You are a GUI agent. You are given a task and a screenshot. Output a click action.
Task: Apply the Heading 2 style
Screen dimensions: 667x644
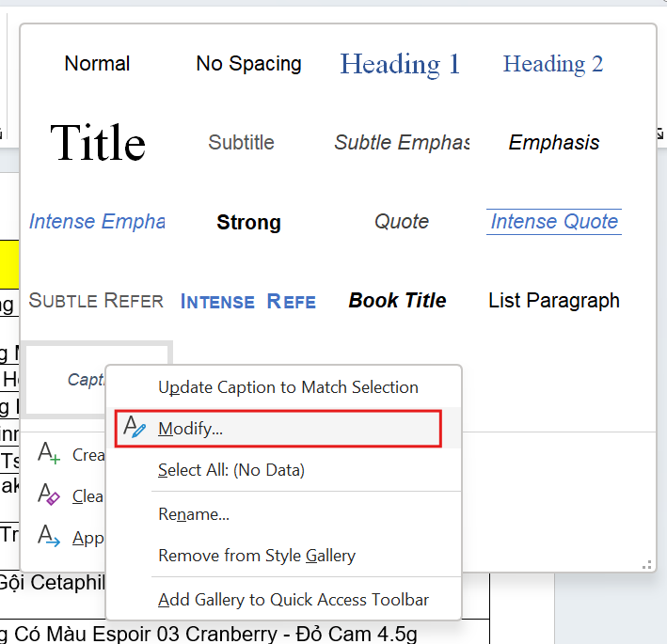click(x=553, y=64)
